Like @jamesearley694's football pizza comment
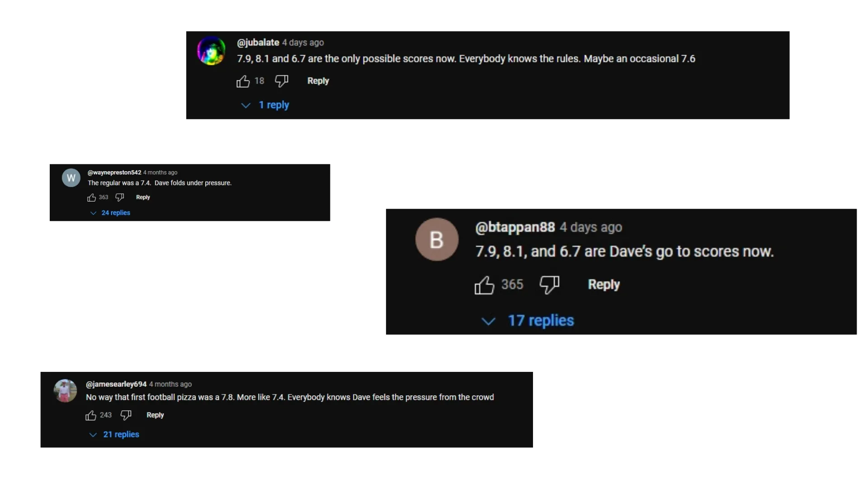 pos(90,415)
